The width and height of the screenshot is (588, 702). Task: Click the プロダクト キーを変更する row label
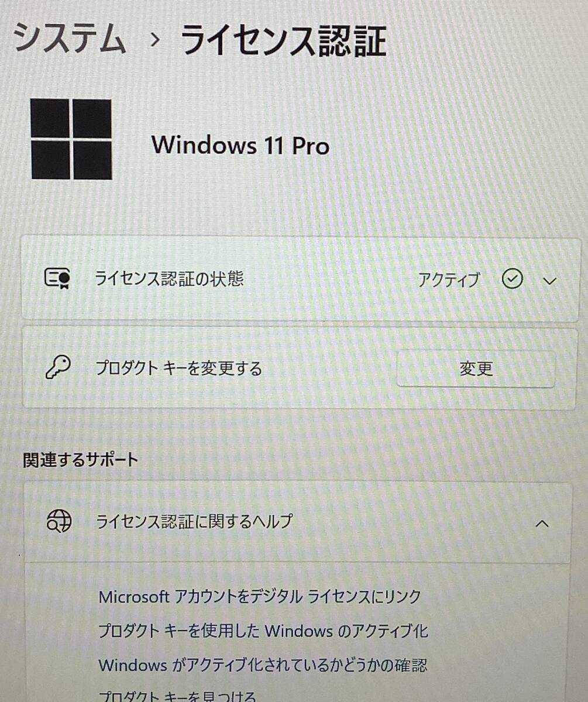(179, 369)
